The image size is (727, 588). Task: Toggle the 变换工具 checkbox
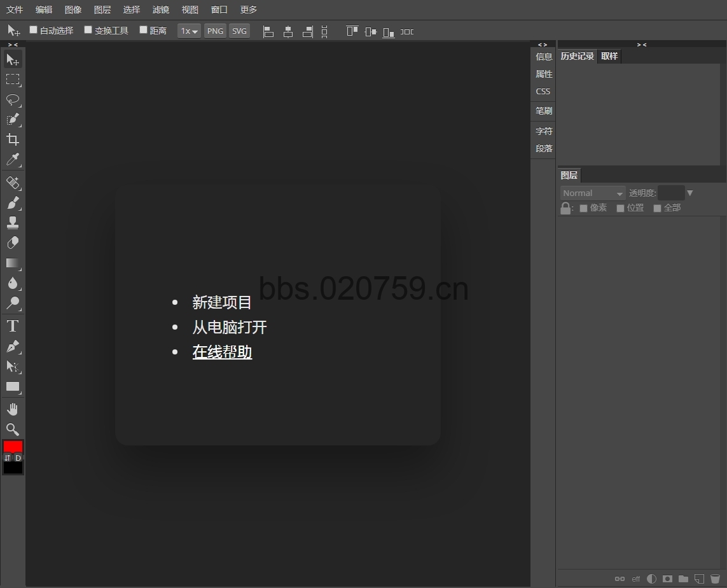pyautogui.click(x=88, y=30)
